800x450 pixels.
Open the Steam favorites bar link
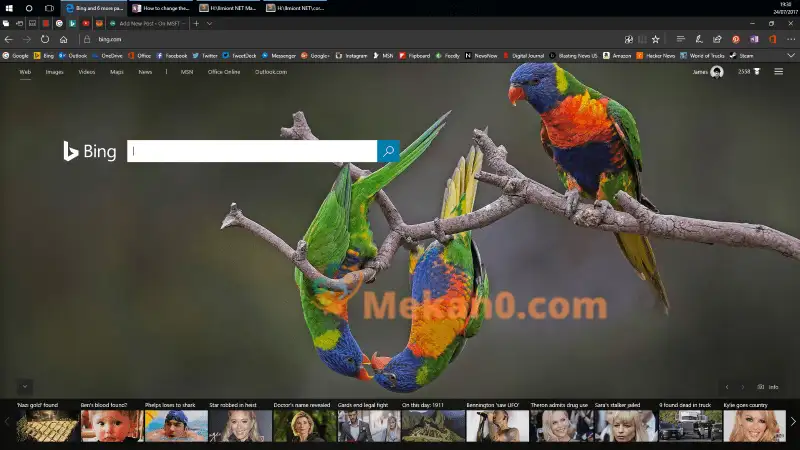pos(742,56)
